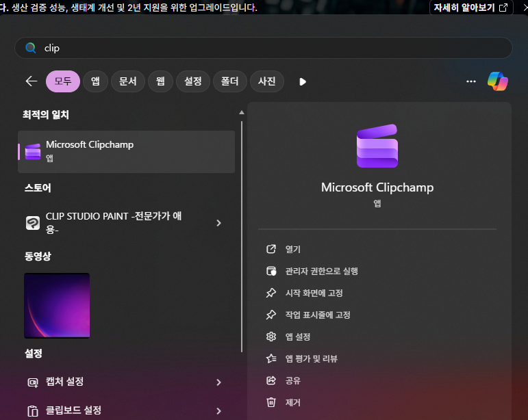This screenshot has width=528, height=420.
Task: Choose 작업 표시줄에 고정
Action: point(318,315)
